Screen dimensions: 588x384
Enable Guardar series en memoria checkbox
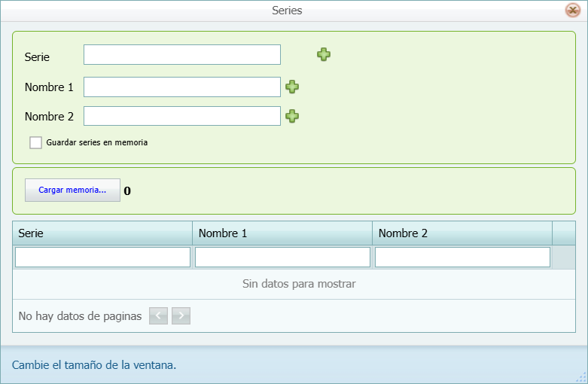coord(35,142)
